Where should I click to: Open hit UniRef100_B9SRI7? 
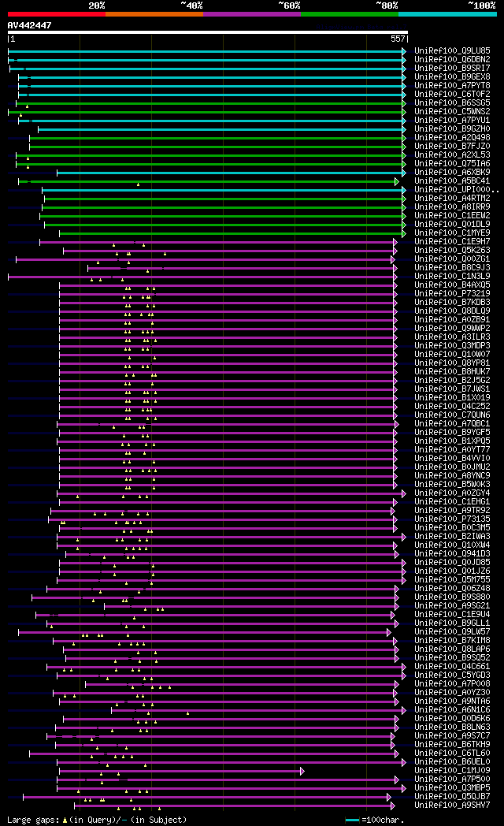[452, 69]
